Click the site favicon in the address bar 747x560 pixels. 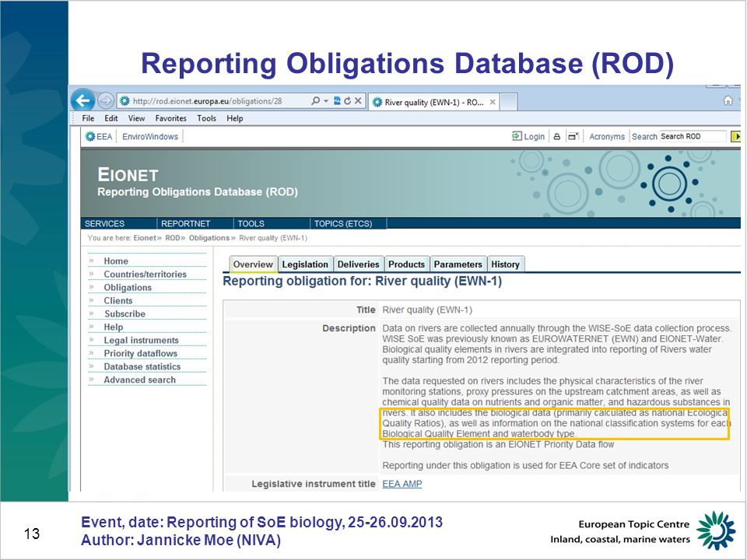click(x=124, y=101)
